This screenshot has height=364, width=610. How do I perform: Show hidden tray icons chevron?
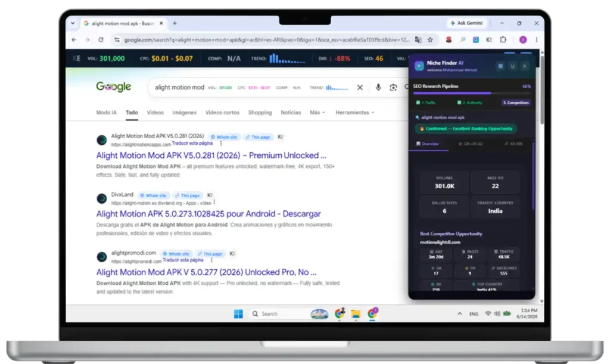pos(459,313)
